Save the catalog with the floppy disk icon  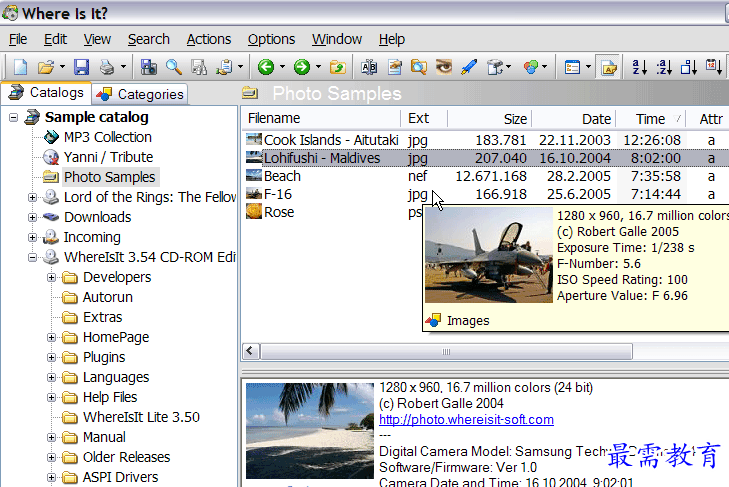[81, 67]
